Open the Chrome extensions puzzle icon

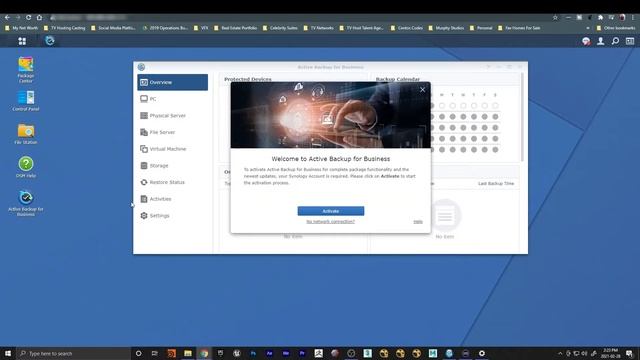[600, 18]
